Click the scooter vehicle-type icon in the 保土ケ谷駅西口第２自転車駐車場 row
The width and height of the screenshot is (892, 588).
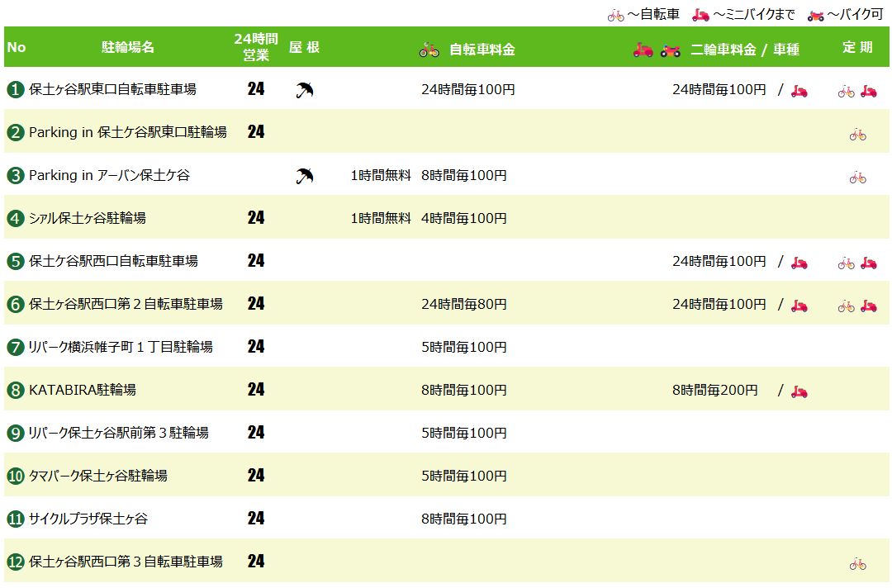pos(799,306)
